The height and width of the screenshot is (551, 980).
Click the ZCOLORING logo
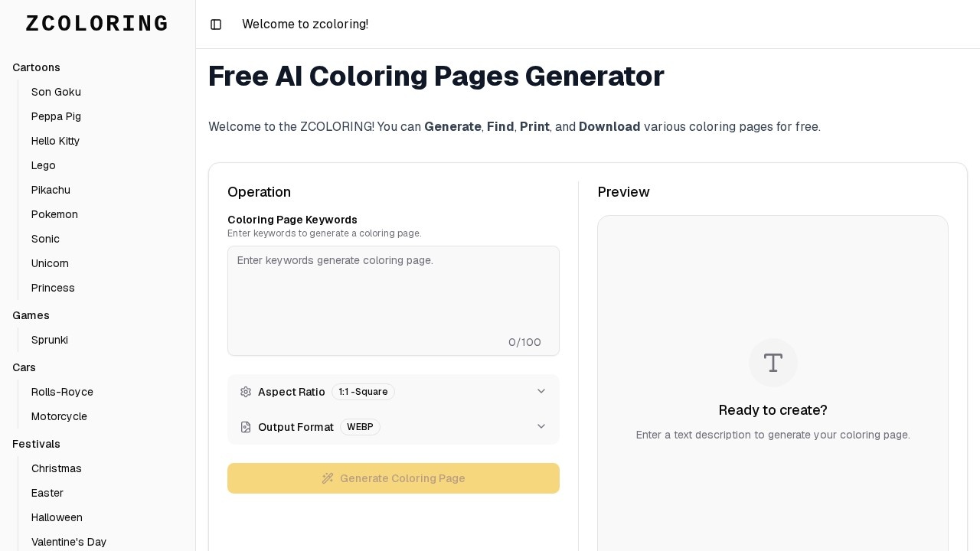(x=97, y=24)
